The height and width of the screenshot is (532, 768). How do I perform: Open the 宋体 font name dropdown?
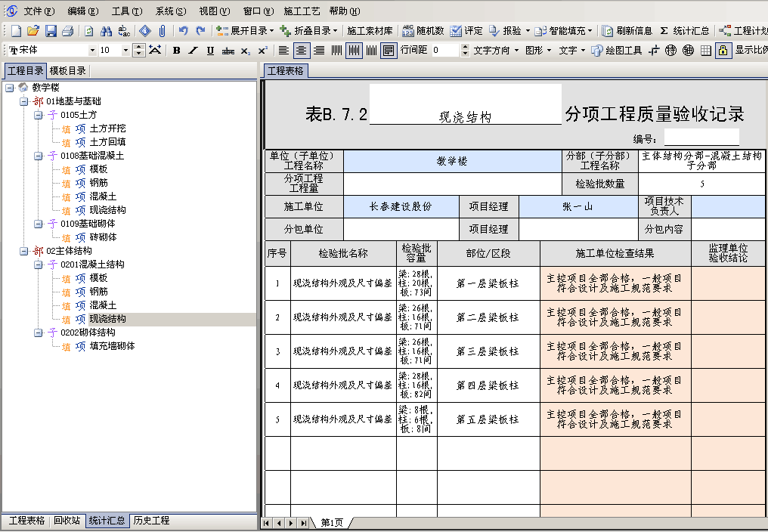click(92, 51)
